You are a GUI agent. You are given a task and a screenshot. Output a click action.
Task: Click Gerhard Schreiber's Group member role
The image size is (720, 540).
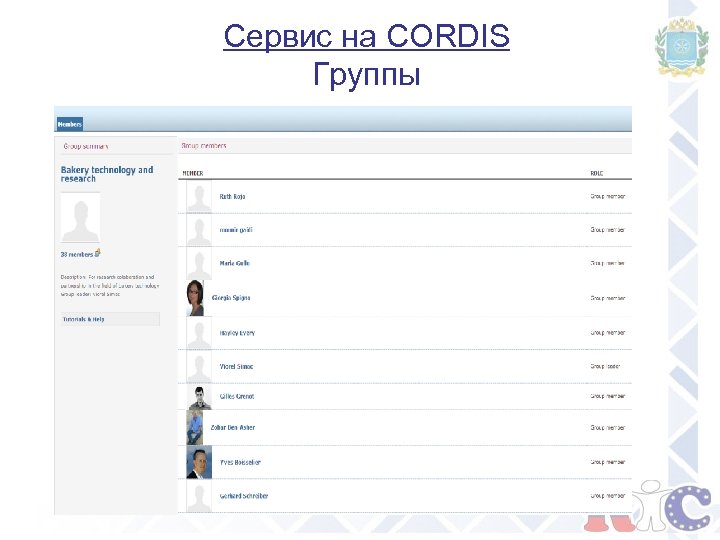pyautogui.click(x=608, y=496)
